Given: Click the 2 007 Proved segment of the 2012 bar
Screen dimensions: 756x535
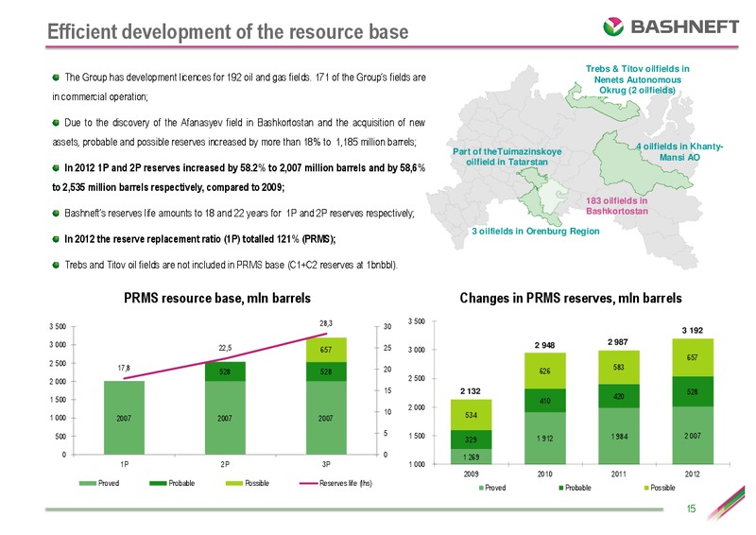Looking at the screenshot, I should pyautogui.click(x=693, y=436).
